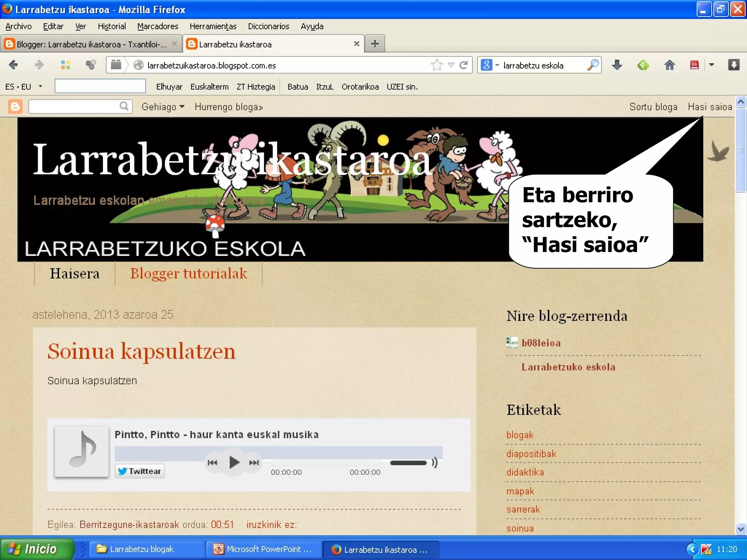Bookmark this page with the star

click(437, 65)
